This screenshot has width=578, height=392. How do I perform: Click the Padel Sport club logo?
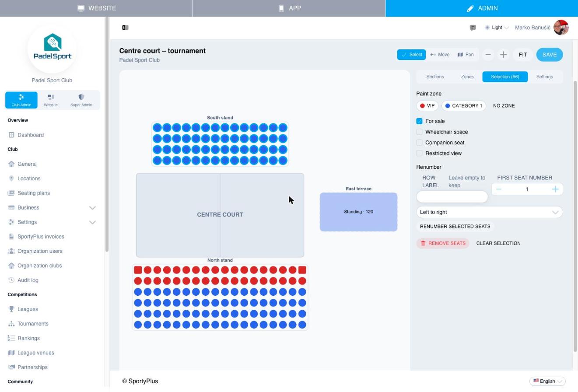pos(53,49)
